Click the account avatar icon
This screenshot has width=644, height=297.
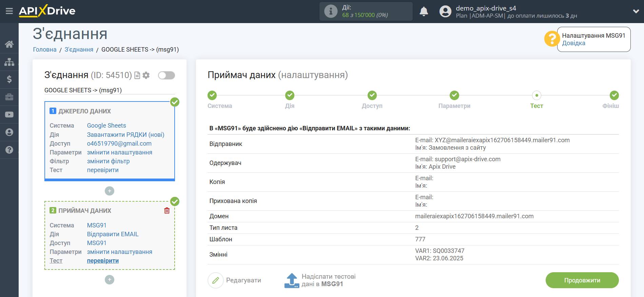[x=445, y=11]
